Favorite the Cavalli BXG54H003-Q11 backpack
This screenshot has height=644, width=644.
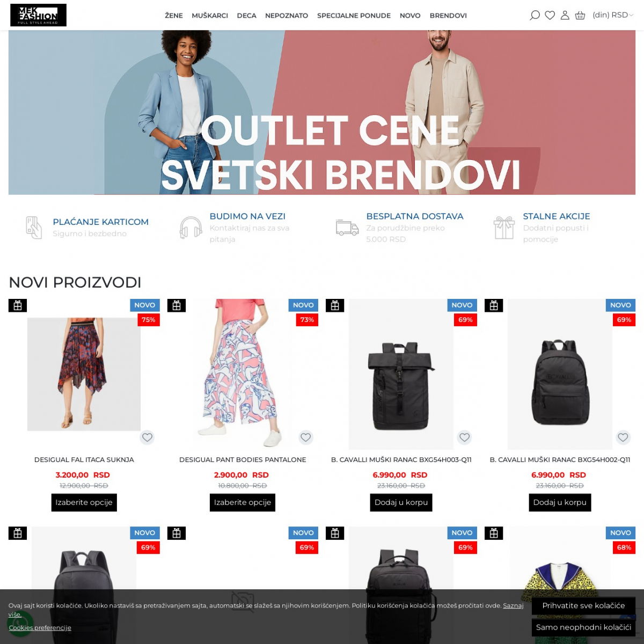pos(465,437)
